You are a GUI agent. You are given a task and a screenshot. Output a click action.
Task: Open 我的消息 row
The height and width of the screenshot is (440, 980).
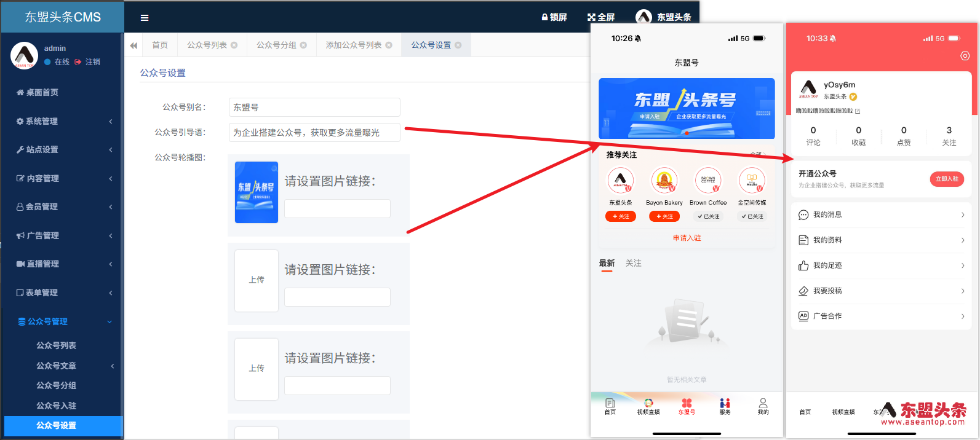point(881,214)
